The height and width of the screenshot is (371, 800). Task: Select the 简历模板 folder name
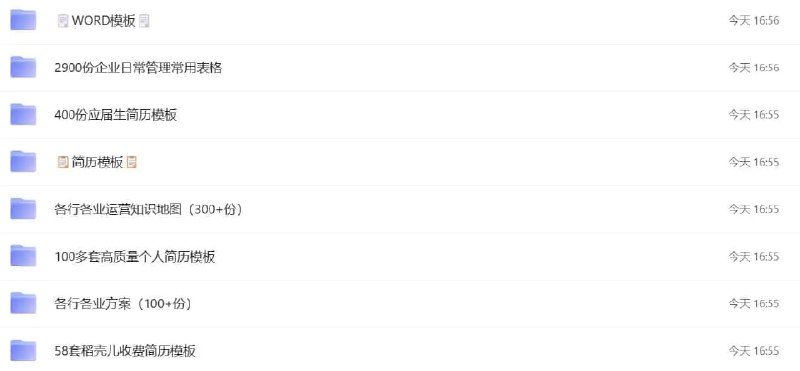pyautogui.click(x=97, y=162)
